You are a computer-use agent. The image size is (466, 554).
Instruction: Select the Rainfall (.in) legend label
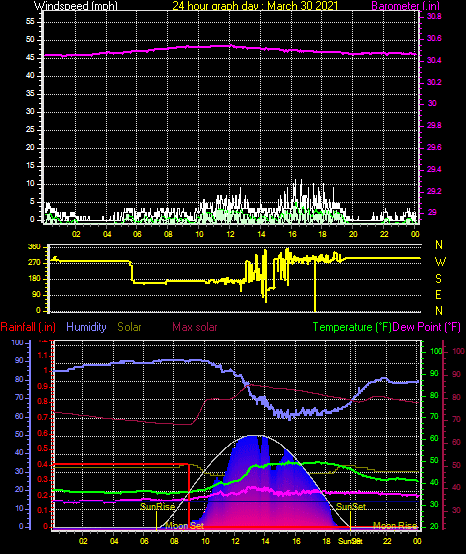pos(28,327)
